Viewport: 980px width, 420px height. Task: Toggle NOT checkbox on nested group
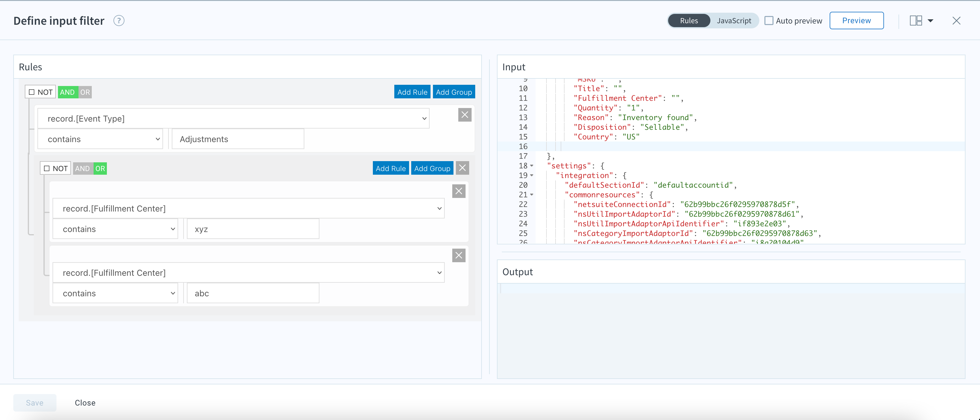click(x=47, y=168)
